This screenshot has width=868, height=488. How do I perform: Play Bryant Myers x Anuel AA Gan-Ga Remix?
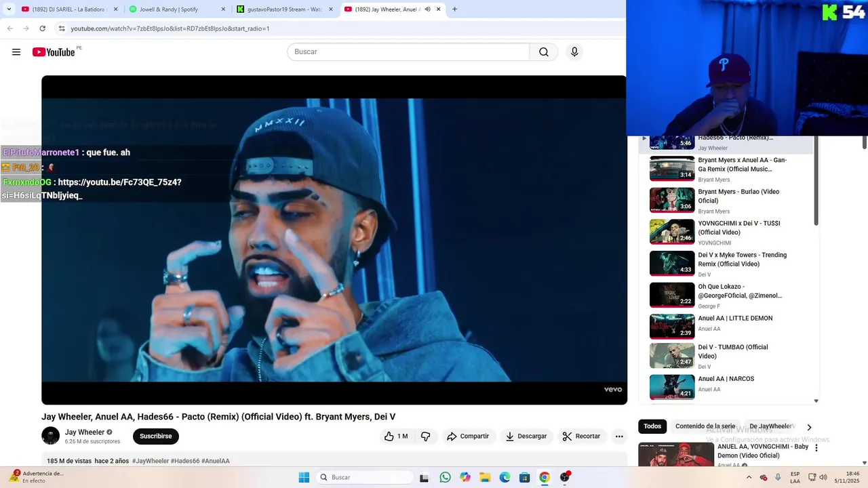[x=726, y=169]
